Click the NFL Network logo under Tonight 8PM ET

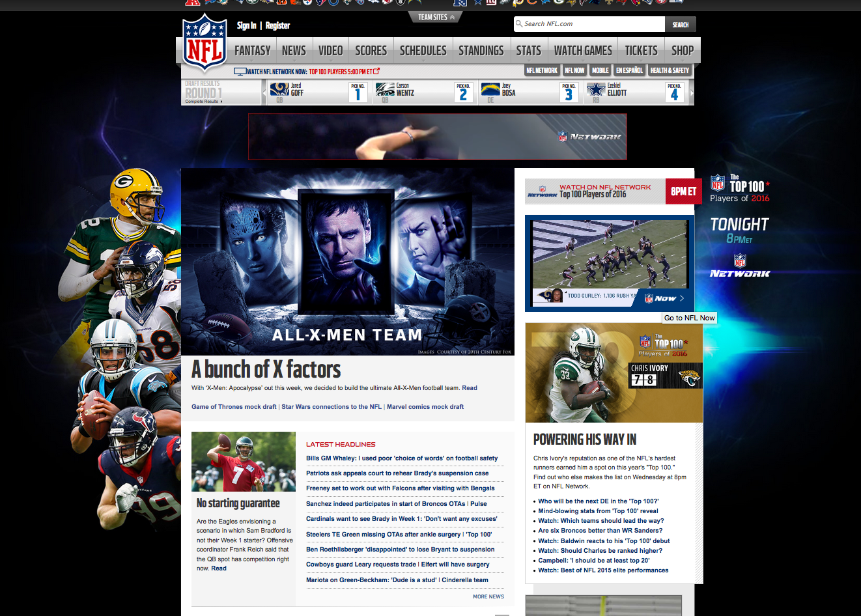click(x=740, y=266)
